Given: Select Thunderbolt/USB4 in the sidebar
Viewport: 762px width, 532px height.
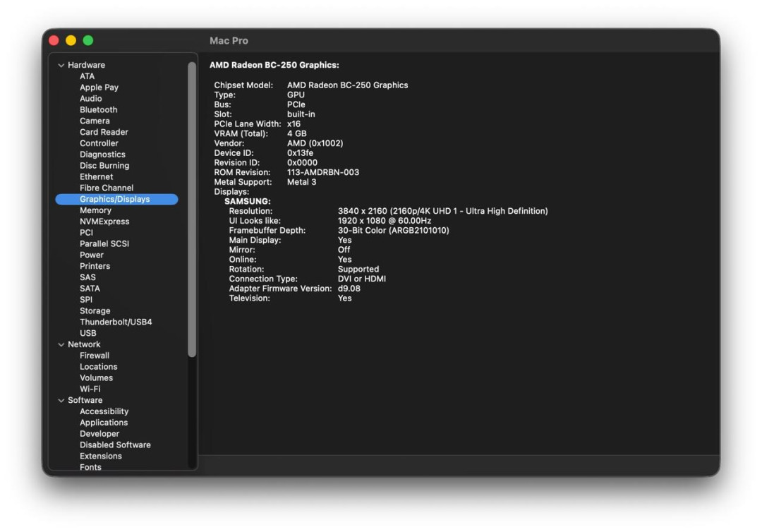Looking at the screenshot, I should coord(116,322).
